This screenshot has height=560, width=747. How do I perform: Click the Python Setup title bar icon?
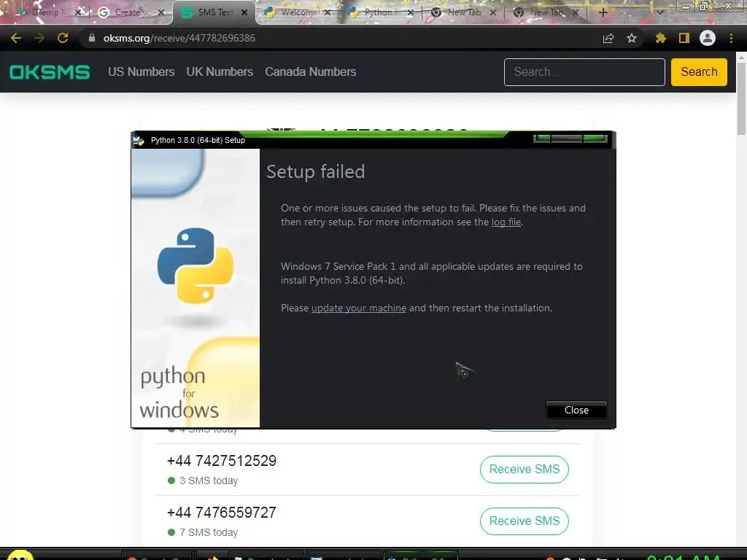(138, 140)
